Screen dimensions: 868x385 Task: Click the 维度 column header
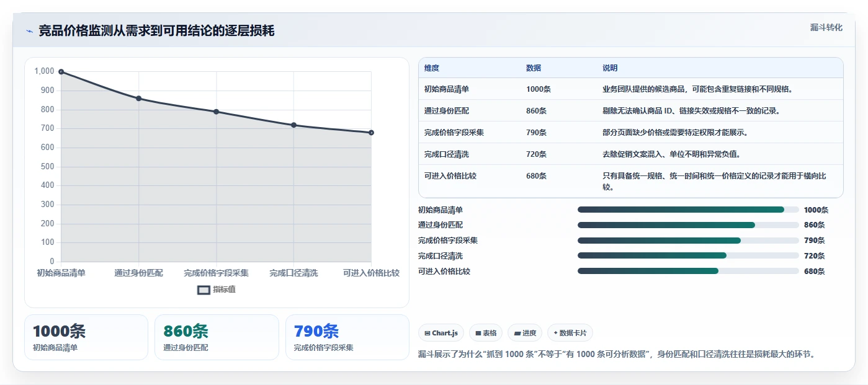[x=432, y=68]
